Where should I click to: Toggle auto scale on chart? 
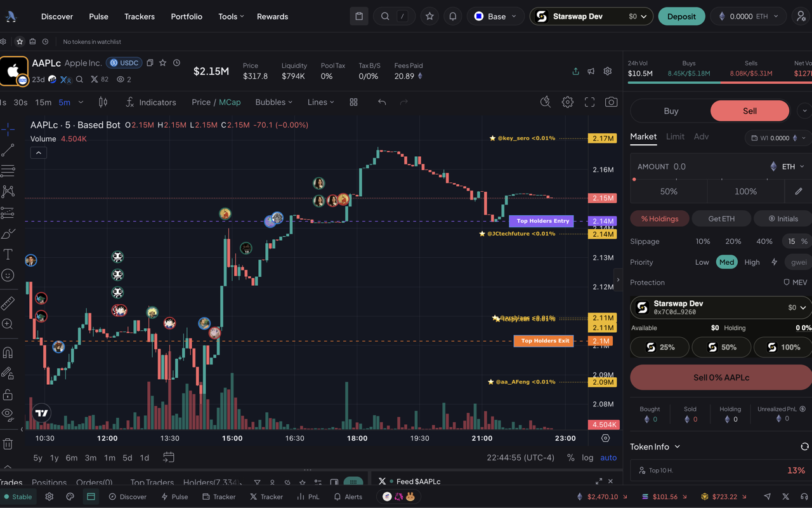point(608,457)
